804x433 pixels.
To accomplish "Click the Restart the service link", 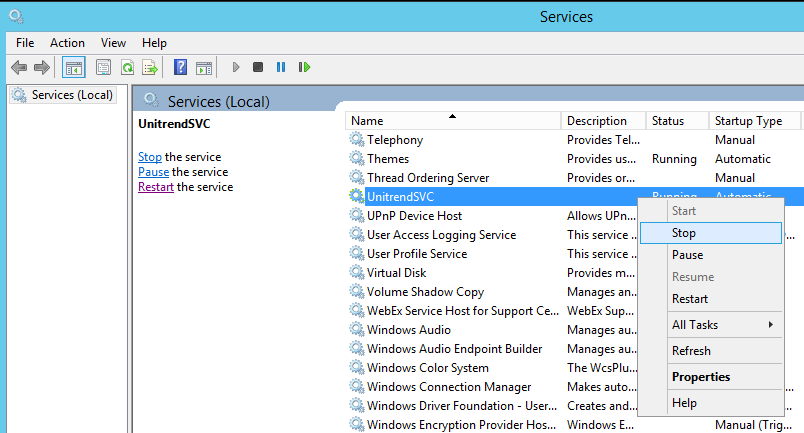I will pos(156,187).
